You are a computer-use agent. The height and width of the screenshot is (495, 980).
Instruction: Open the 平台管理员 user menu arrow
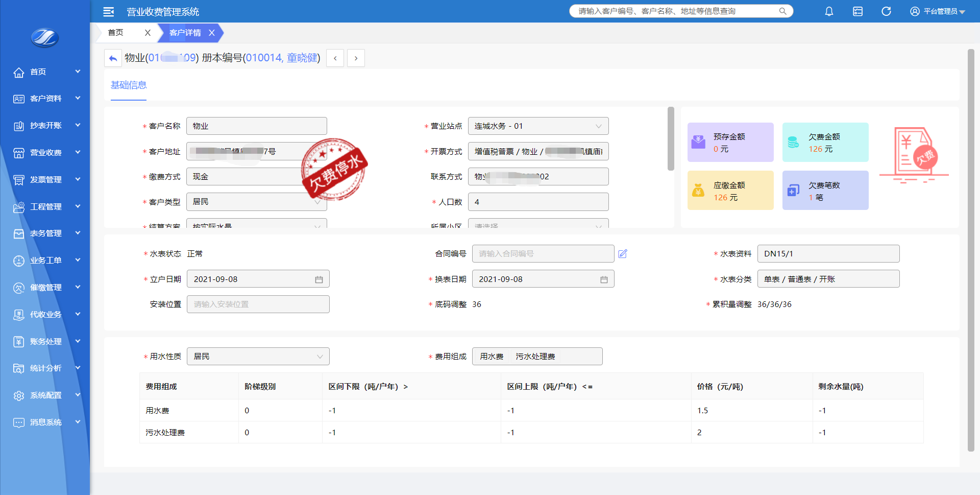962,12
